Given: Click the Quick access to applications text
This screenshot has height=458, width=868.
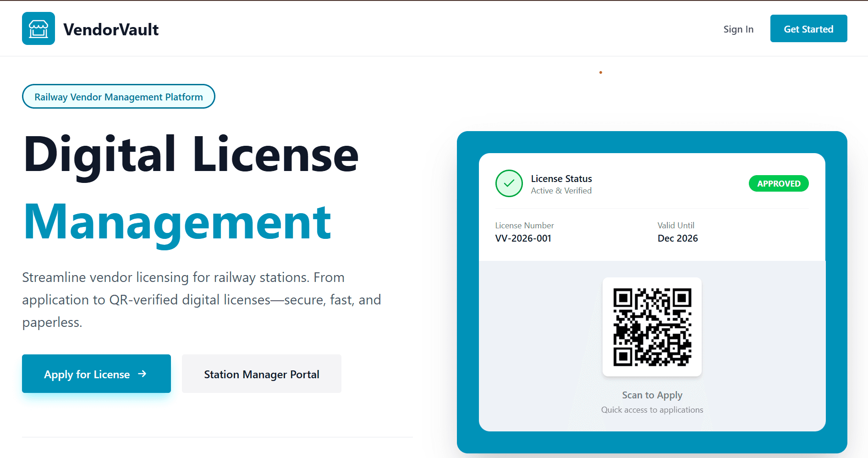Looking at the screenshot, I should (x=652, y=410).
